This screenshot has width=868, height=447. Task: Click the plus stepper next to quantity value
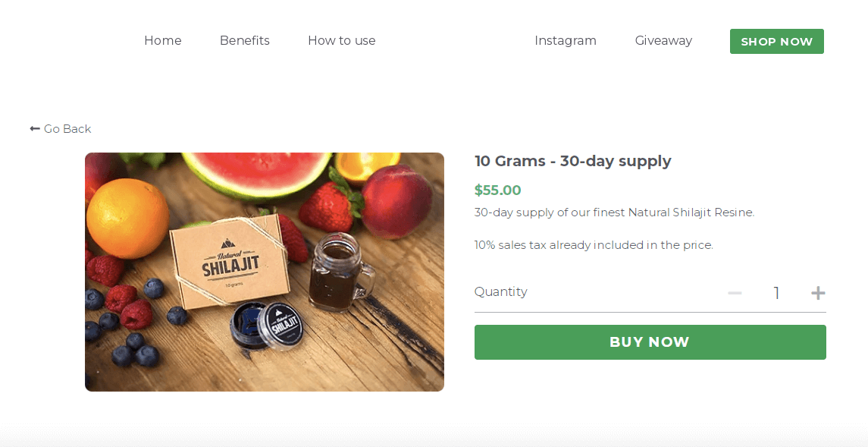(818, 292)
